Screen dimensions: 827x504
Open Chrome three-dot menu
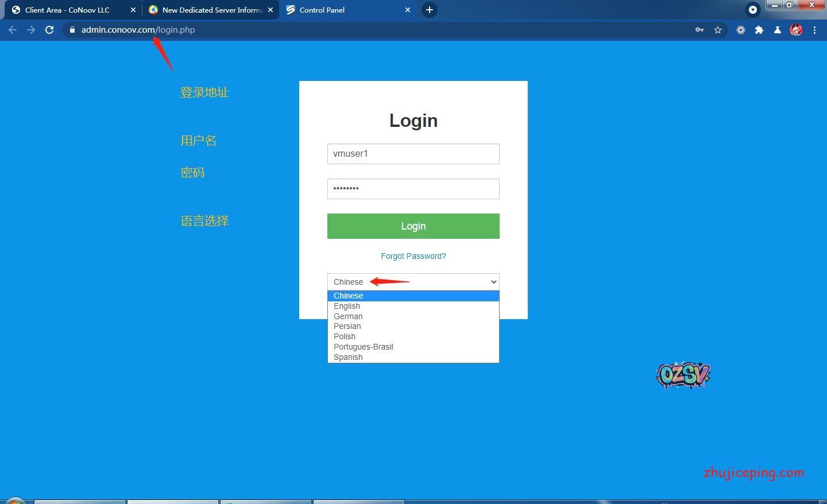tap(814, 30)
